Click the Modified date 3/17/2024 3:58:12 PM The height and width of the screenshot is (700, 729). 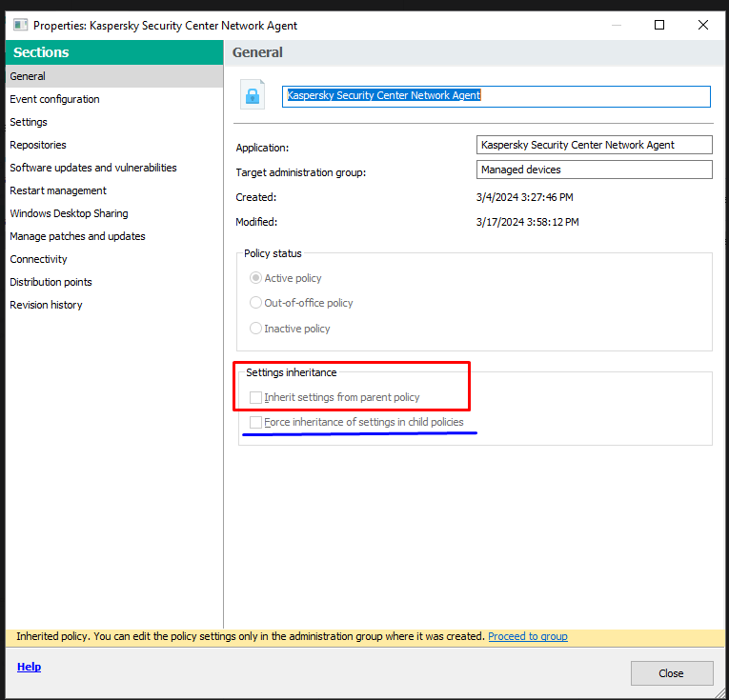tap(527, 222)
